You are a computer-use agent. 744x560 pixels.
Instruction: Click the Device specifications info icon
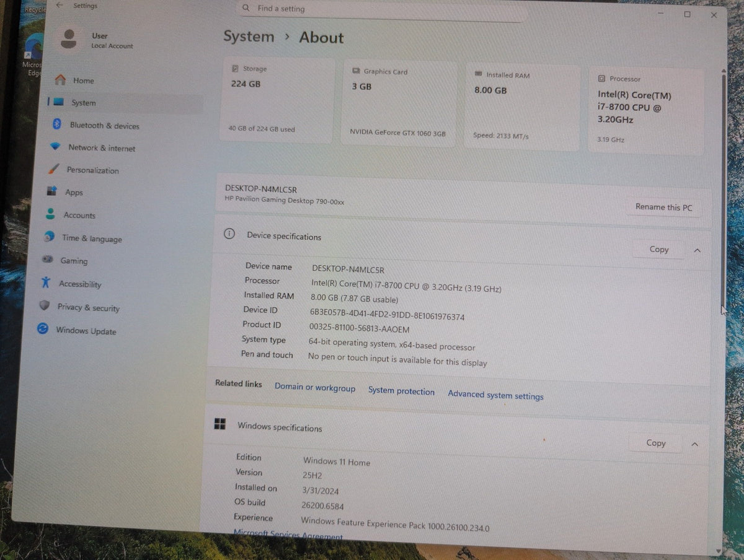(229, 234)
